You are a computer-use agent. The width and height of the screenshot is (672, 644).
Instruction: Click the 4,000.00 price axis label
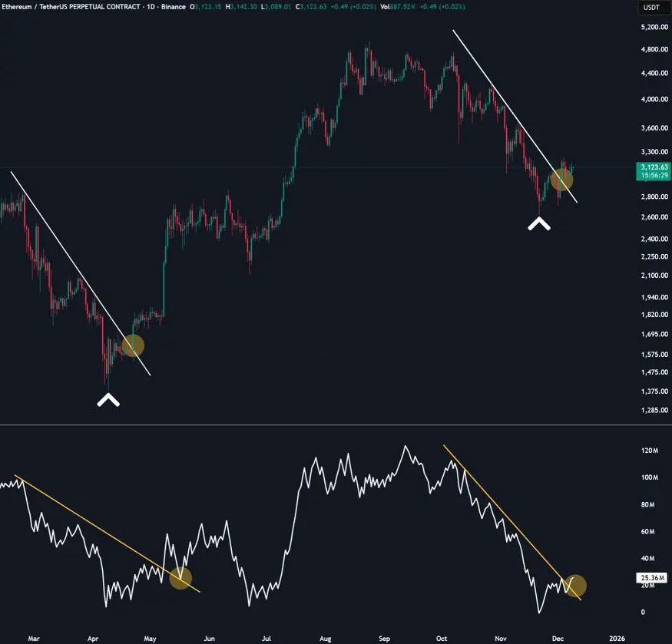(654, 99)
